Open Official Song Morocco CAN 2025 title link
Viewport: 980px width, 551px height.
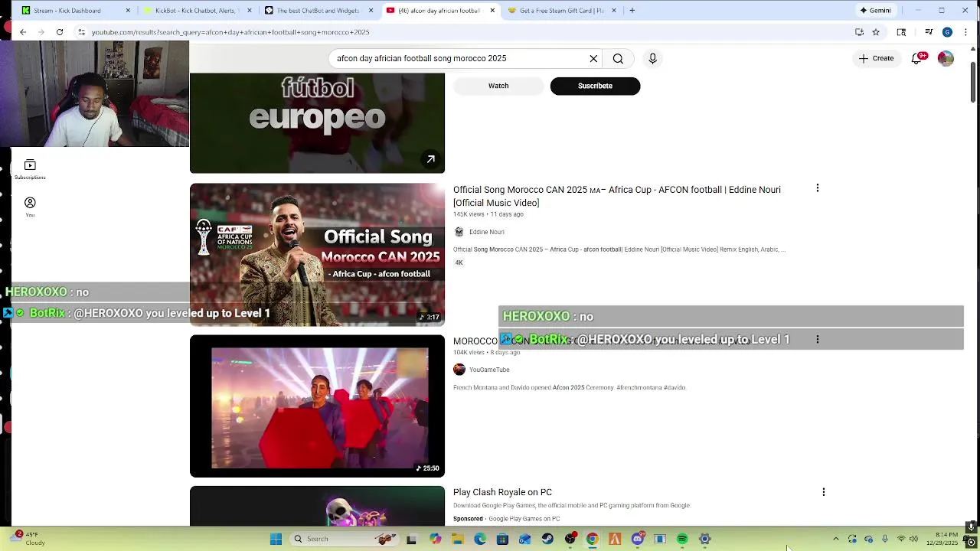point(617,196)
